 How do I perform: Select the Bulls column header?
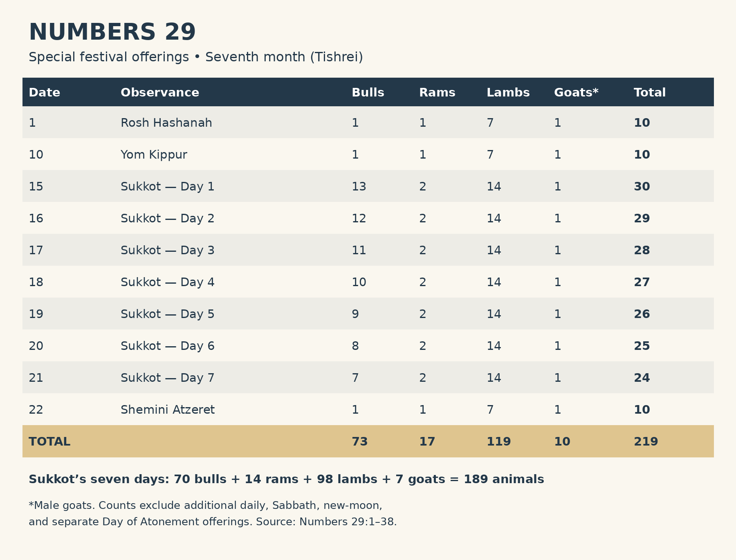pos(368,92)
